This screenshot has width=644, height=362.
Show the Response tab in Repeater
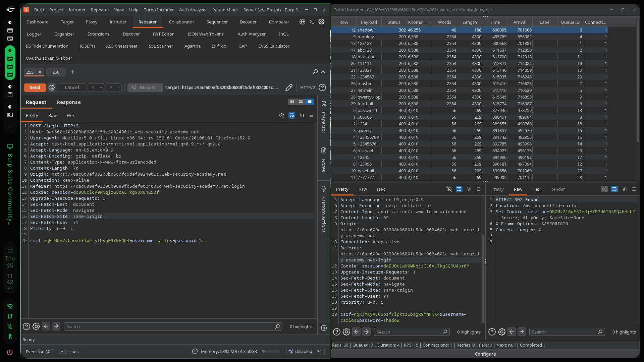tap(69, 102)
